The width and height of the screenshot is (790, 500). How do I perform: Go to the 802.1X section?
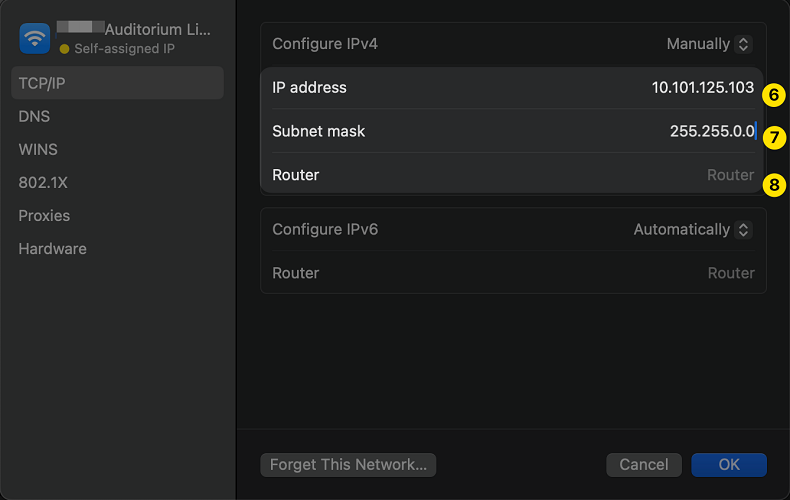point(43,182)
